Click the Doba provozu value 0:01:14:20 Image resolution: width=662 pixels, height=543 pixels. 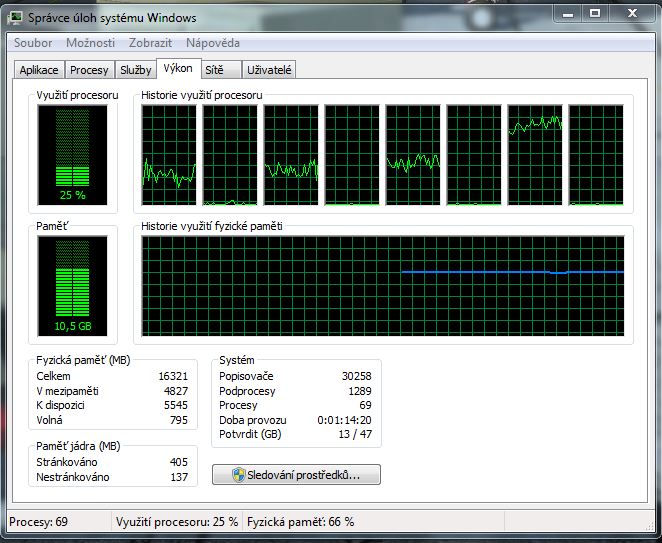[x=345, y=420]
